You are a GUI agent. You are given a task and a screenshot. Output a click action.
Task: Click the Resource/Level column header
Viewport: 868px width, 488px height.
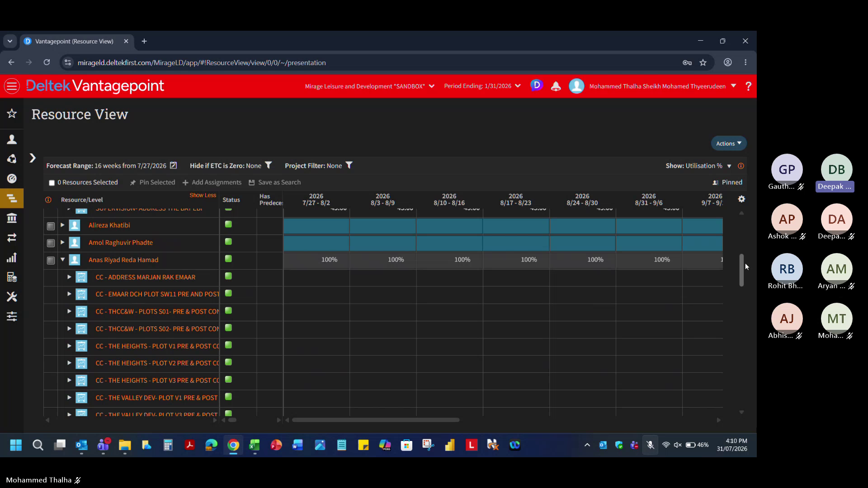[x=82, y=200]
